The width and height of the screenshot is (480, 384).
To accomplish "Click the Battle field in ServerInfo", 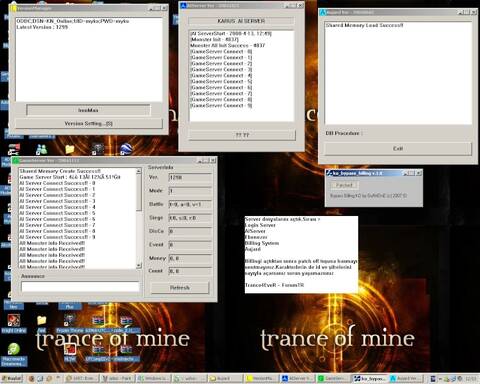I will click(190, 204).
